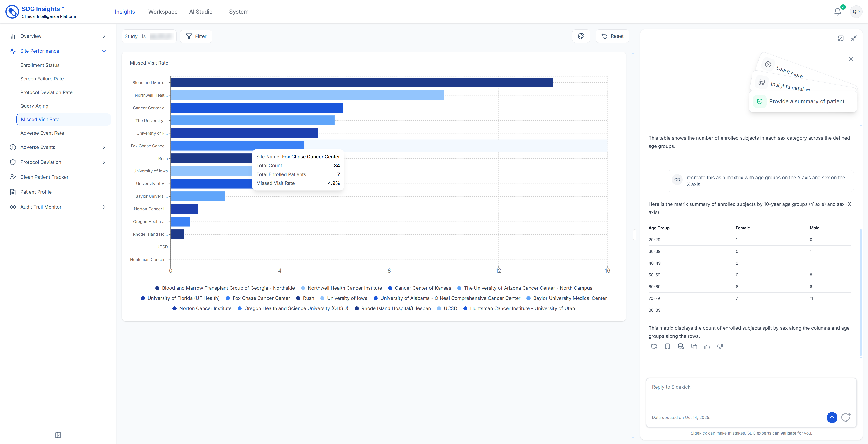Toggle Huntsman Cancer Institute legend item
The width and height of the screenshot is (868, 444).
click(519, 308)
